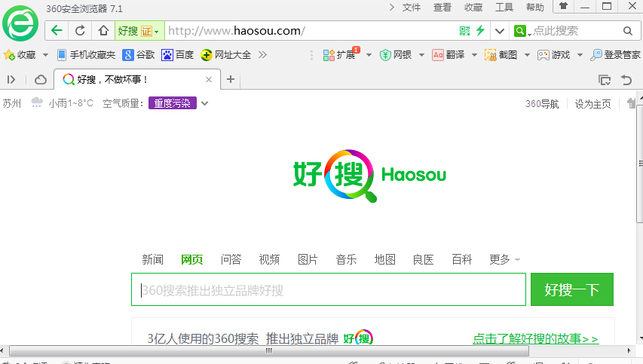
Task: Switch to 图片 search category
Action: [x=308, y=259]
